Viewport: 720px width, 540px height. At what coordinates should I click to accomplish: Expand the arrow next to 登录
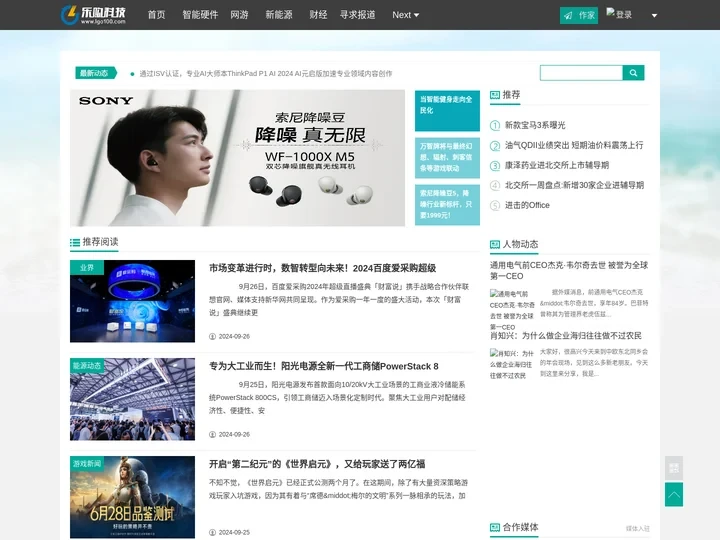[x=654, y=15]
